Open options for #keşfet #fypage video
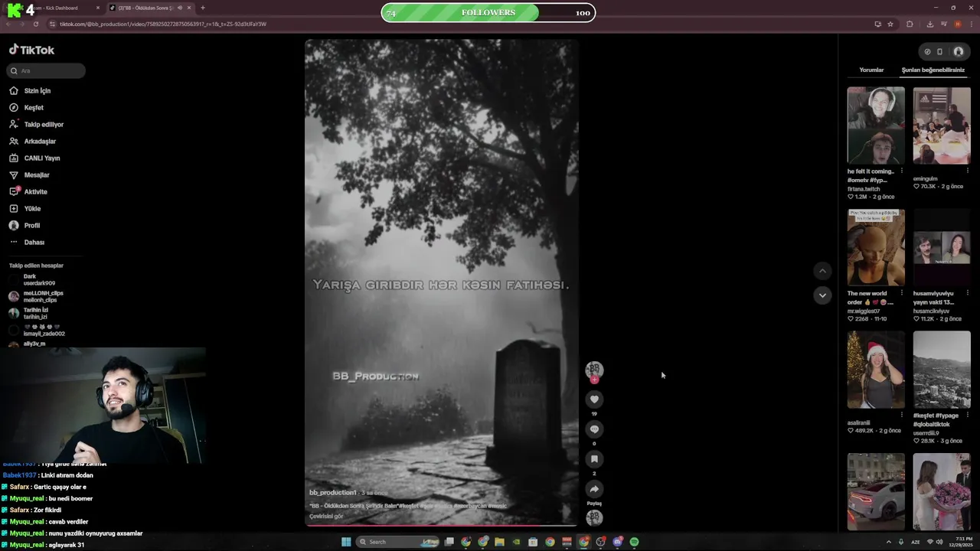The image size is (980, 551). [968, 415]
